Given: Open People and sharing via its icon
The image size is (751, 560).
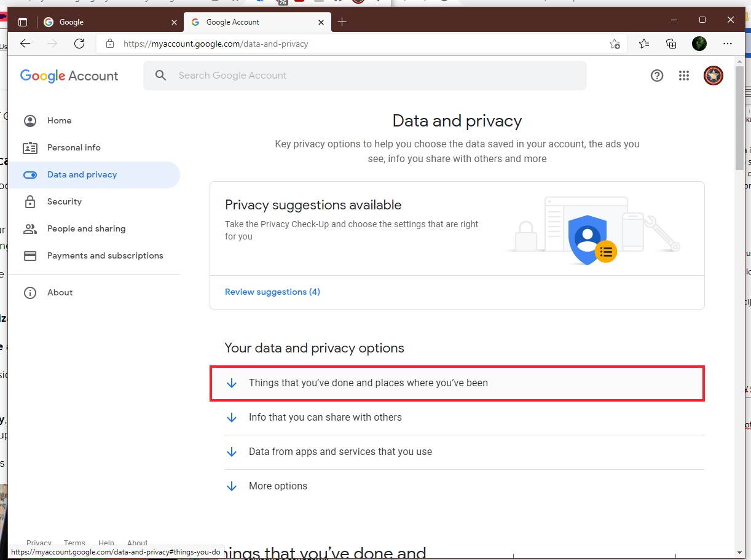Looking at the screenshot, I should pyautogui.click(x=30, y=228).
